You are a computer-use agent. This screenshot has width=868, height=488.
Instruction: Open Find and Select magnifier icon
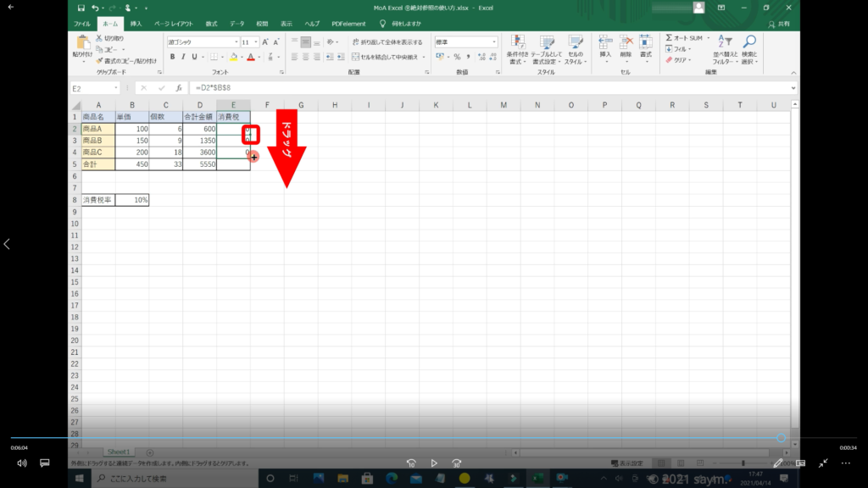tap(749, 42)
